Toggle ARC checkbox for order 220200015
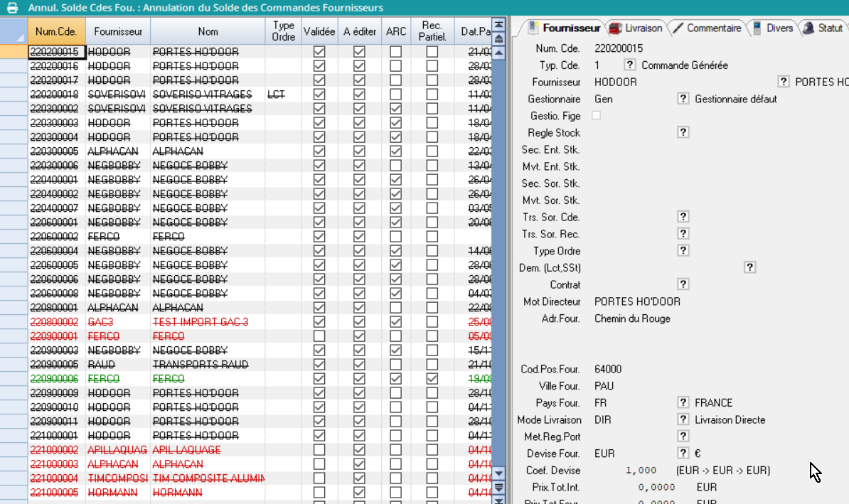This screenshot has width=849, height=504. (x=395, y=52)
